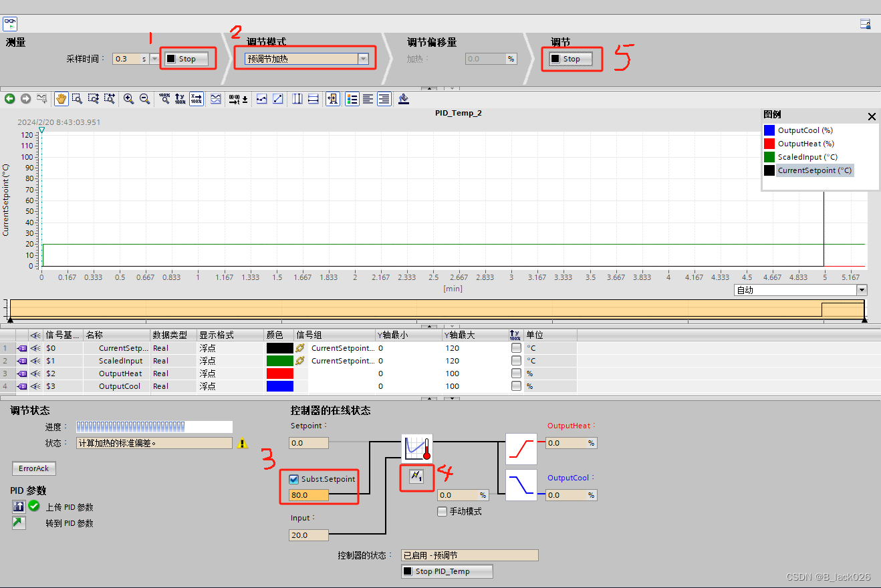Toggle the horizontal measuring cursors icon
This screenshot has height=588, width=881.
(x=313, y=99)
